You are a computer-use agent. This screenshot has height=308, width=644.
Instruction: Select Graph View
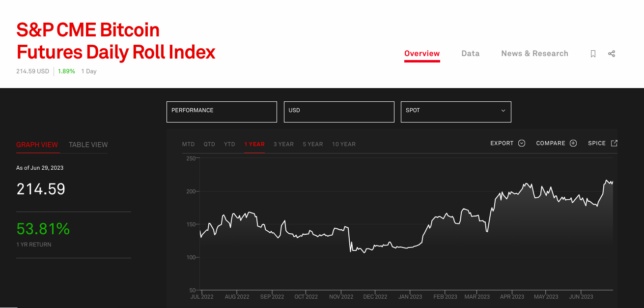[37, 145]
